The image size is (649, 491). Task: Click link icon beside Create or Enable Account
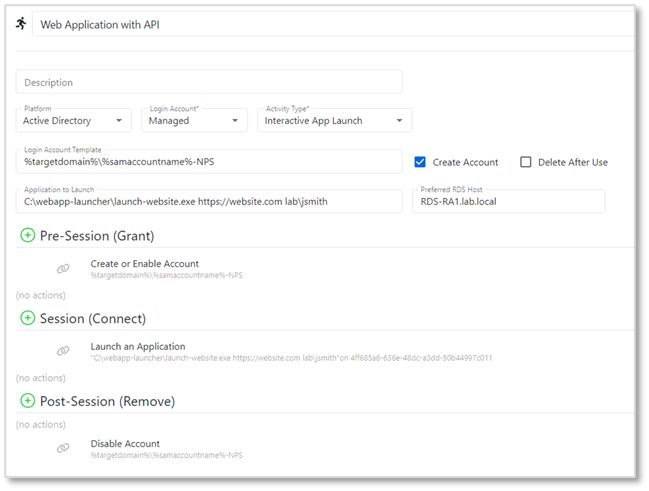click(63, 269)
